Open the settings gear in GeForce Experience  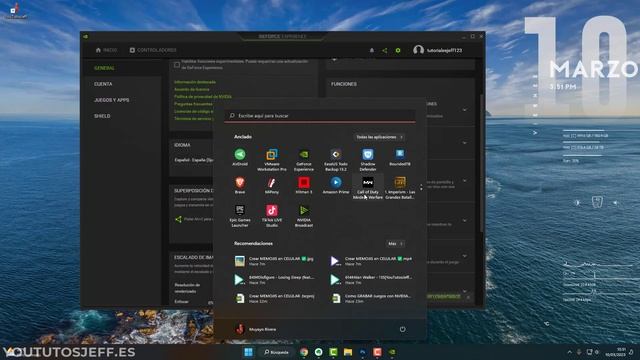click(x=398, y=50)
